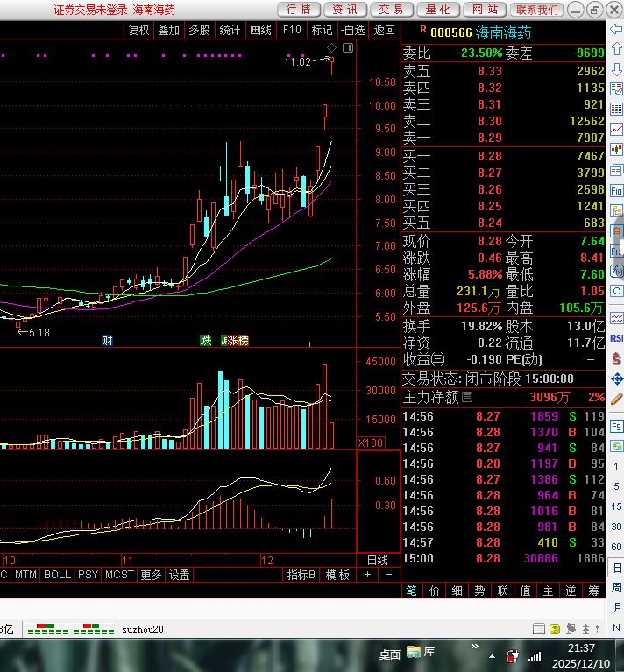Switch to 30-minute period
This screenshot has height=672, width=624.
coord(616,527)
